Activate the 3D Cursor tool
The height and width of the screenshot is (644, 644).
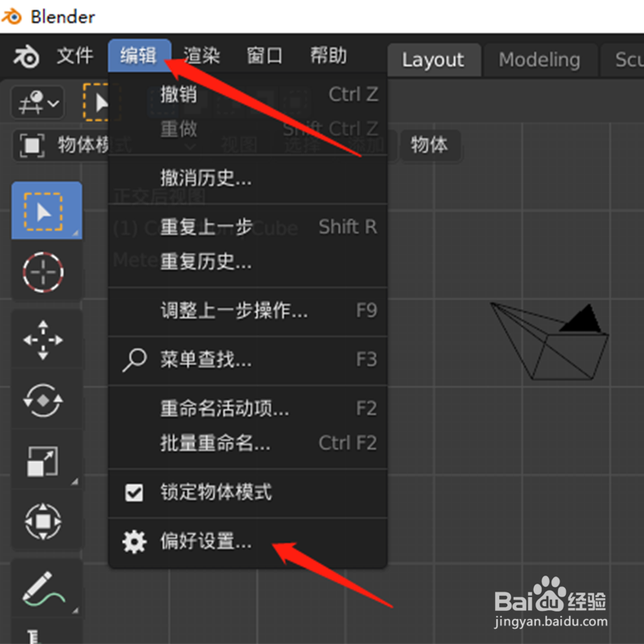(x=43, y=272)
